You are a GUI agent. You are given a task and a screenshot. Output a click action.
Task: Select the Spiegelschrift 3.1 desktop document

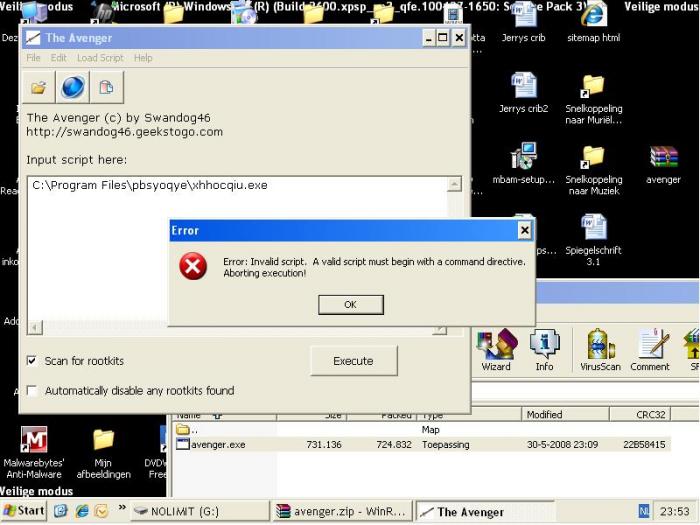593,240
